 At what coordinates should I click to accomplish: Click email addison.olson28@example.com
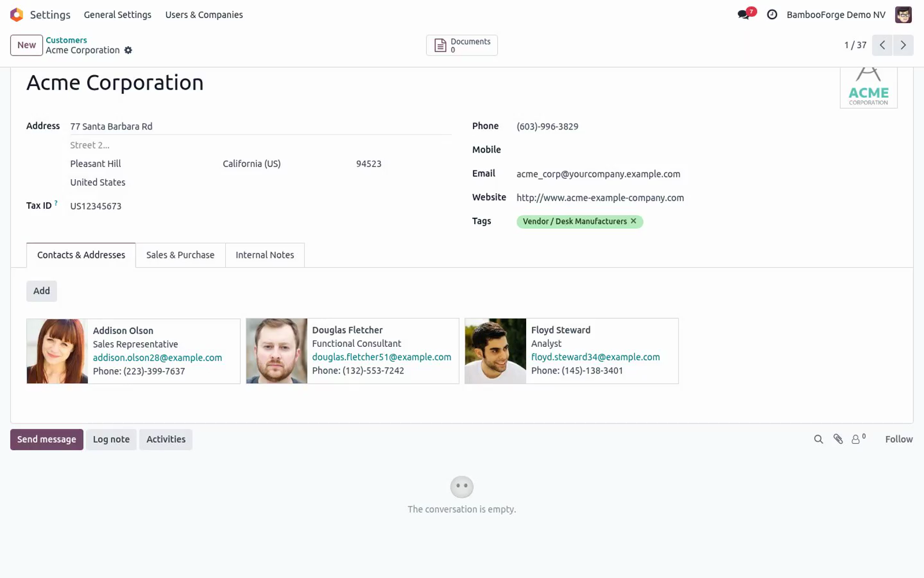coord(157,358)
